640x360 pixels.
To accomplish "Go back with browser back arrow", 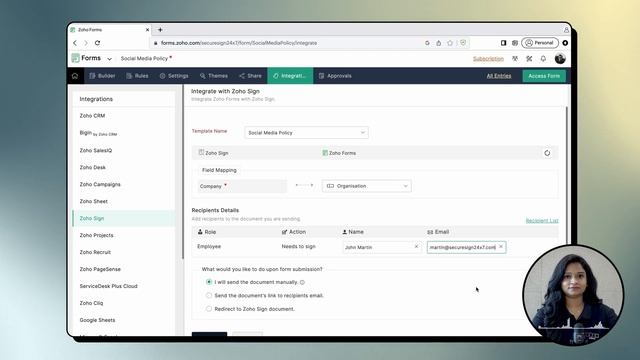I will tap(75, 43).
